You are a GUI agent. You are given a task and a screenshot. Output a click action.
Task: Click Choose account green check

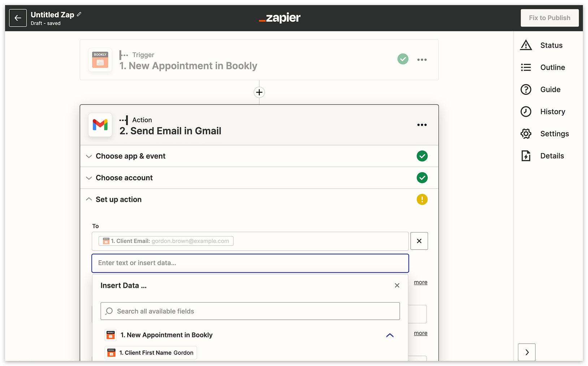pyautogui.click(x=422, y=178)
